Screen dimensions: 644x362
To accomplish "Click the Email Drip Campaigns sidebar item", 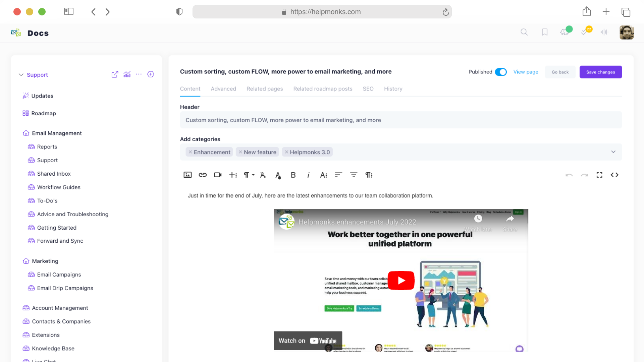I will [65, 288].
